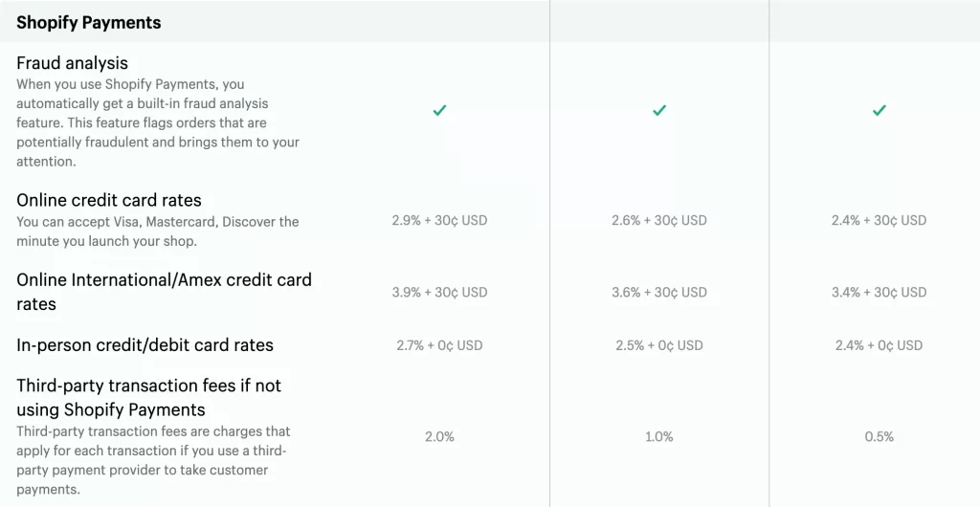The image size is (980, 507).
Task: Select In-person credit/debit card rates heading
Action: [x=145, y=344]
